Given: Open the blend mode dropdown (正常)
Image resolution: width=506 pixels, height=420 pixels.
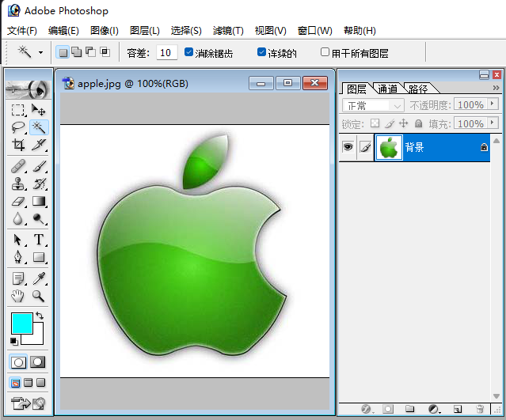Looking at the screenshot, I should point(373,105).
